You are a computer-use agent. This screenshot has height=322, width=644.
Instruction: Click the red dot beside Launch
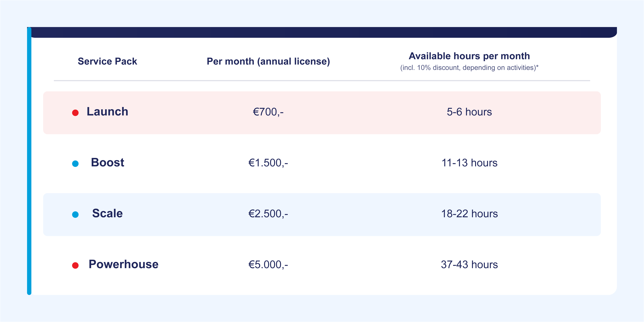75,113
